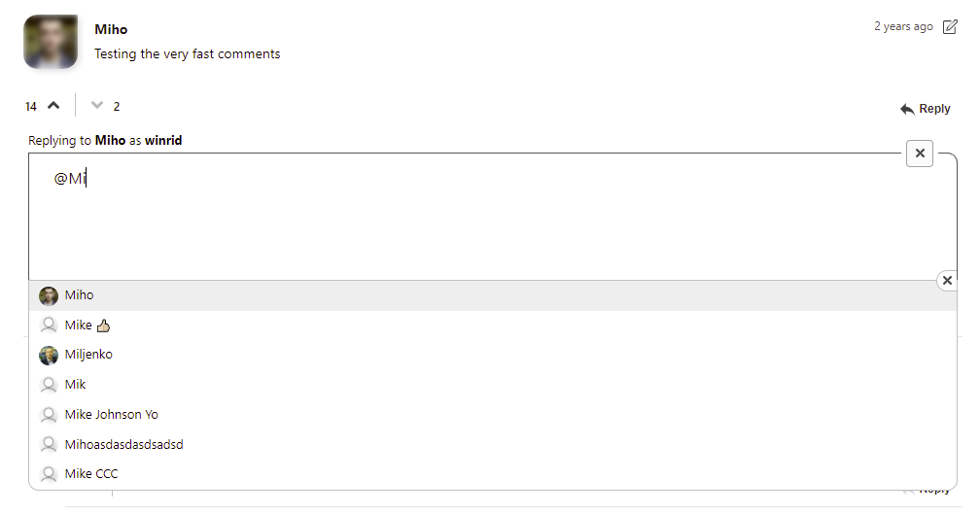Click Miljenko's avatar in suggestion list

coord(49,356)
